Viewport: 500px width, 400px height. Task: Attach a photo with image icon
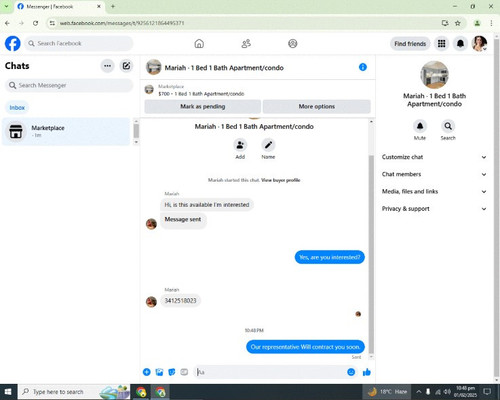click(x=159, y=372)
